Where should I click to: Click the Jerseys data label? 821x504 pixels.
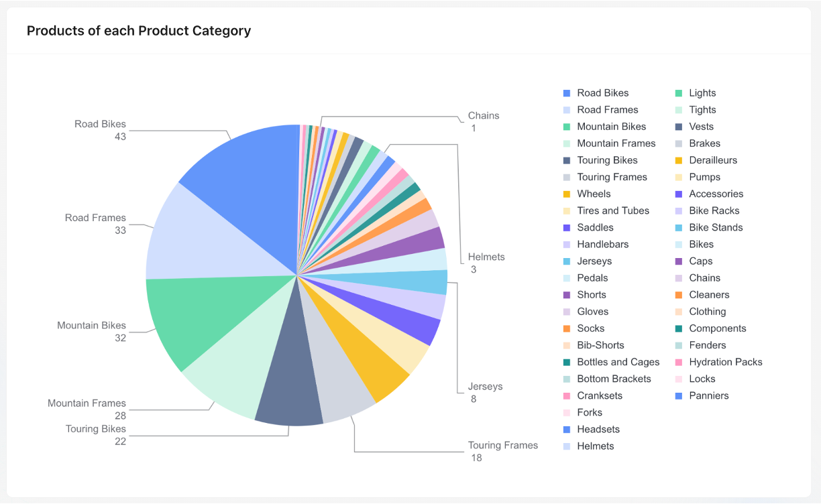[485, 387]
